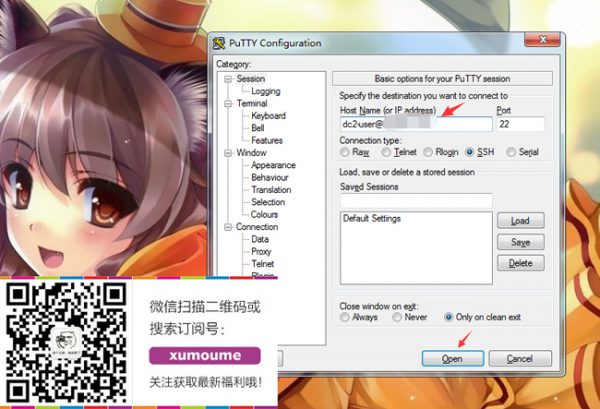Screen dimensions: 600x409
Task: Collapse the Terminal category expander
Action: pyautogui.click(x=228, y=104)
